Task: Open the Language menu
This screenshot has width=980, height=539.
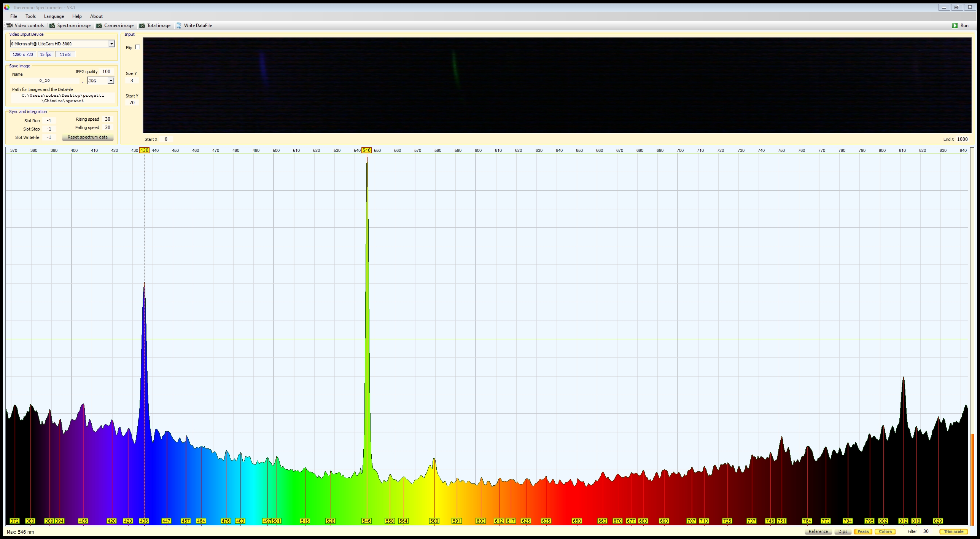Action: point(54,16)
